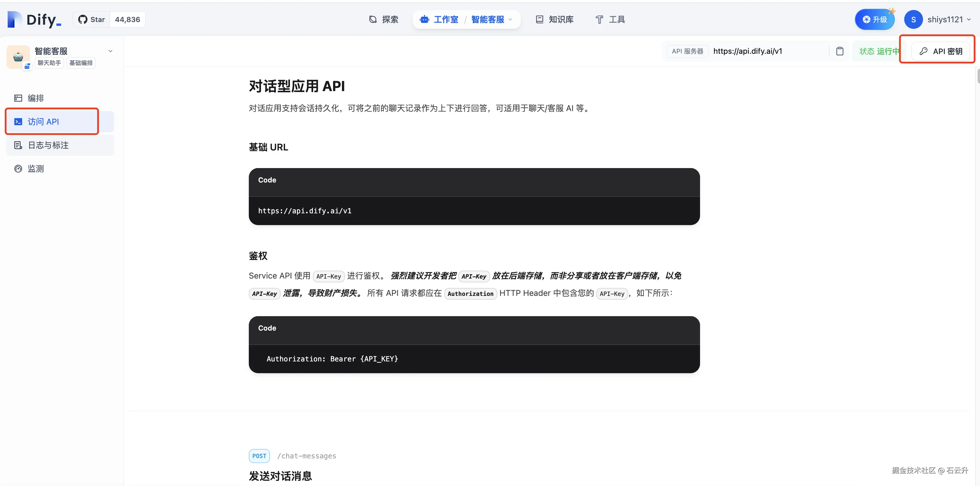Click the POST /chat-messages endpoint badge

pos(259,456)
